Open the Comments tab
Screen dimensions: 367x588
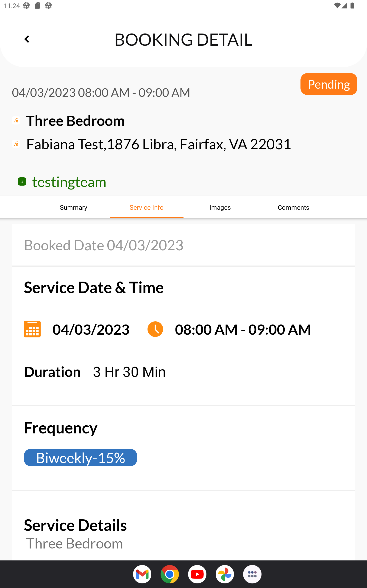[293, 207]
